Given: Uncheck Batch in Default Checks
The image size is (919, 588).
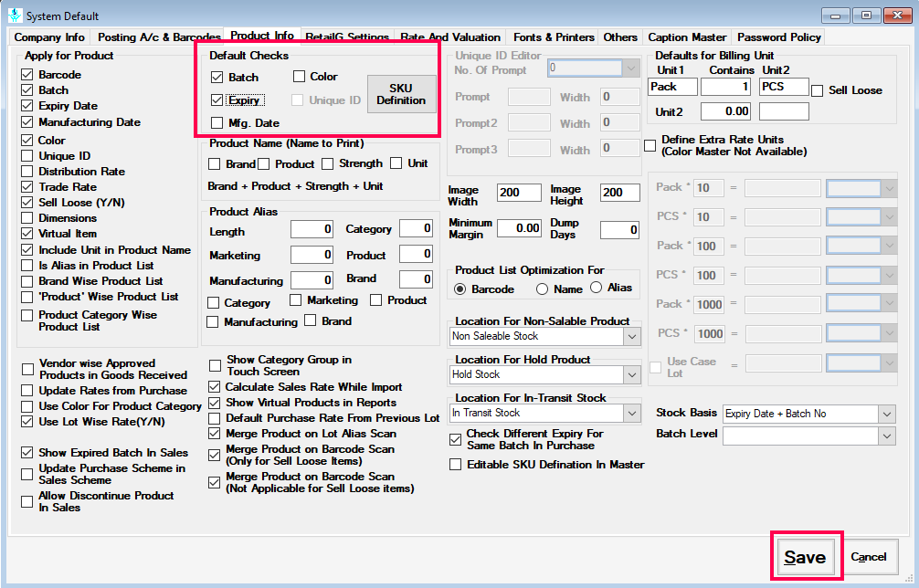Looking at the screenshot, I should [217, 78].
